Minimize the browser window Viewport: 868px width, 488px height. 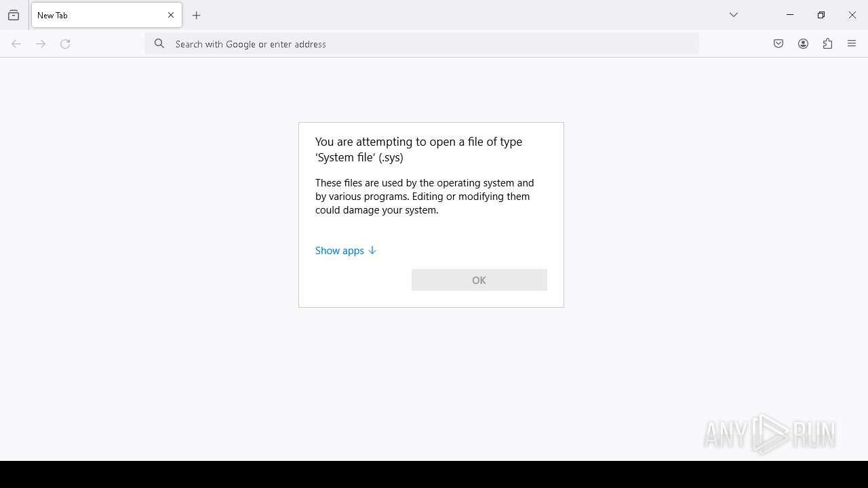tap(790, 15)
